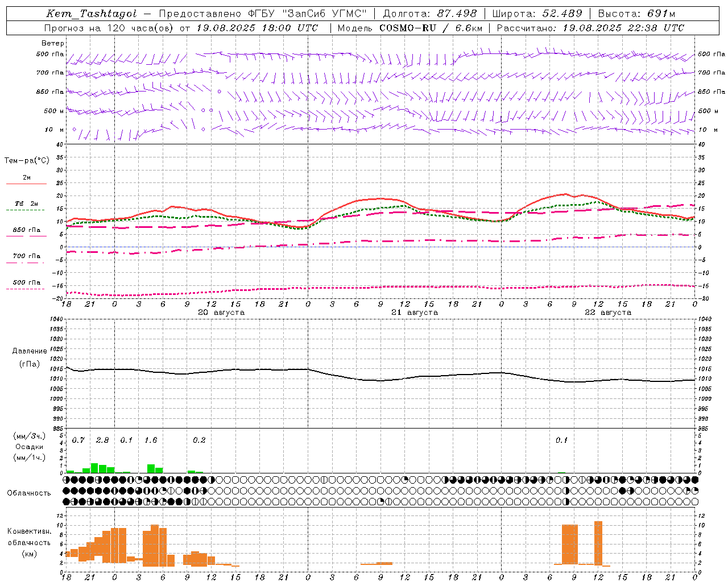
Task: Click the (мм/1ч.) precipitation unit label
Action: tap(30, 458)
